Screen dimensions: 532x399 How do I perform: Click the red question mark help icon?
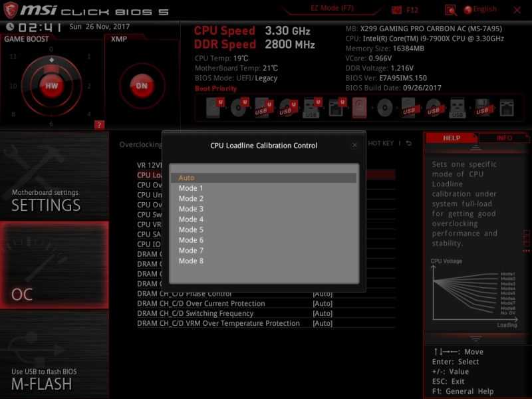pyautogui.click(x=99, y=125)
